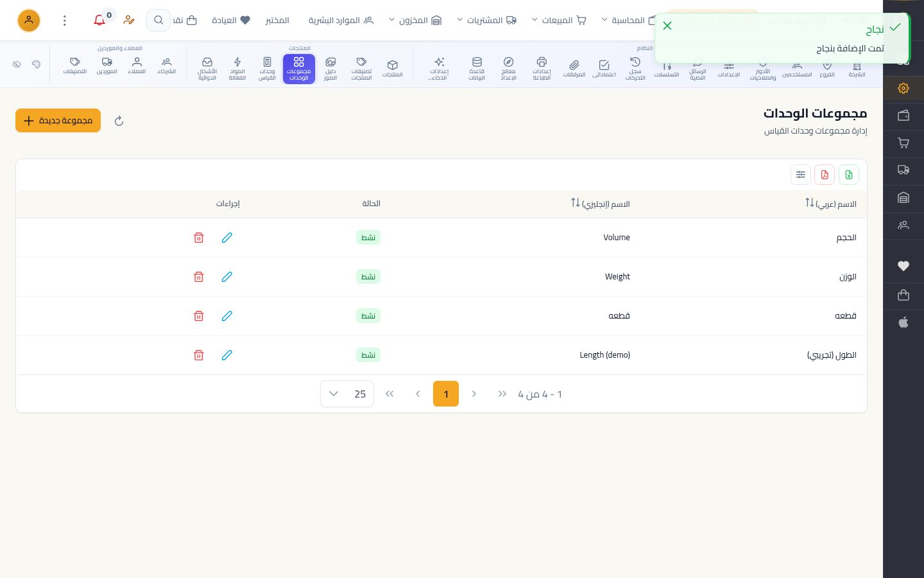Viewport: 924px width, 578px height.
Task: Open settings gear in right sidebar
Action: click(903, 88)
